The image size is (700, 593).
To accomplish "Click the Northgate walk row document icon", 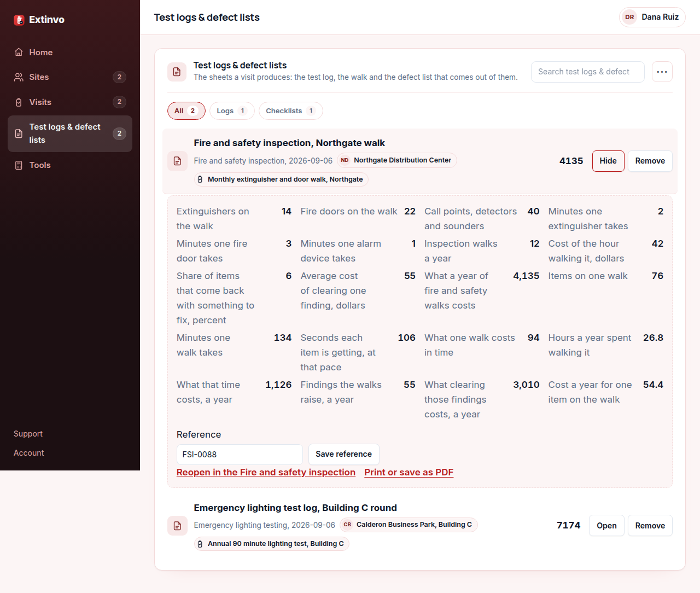I will point(177,161).
